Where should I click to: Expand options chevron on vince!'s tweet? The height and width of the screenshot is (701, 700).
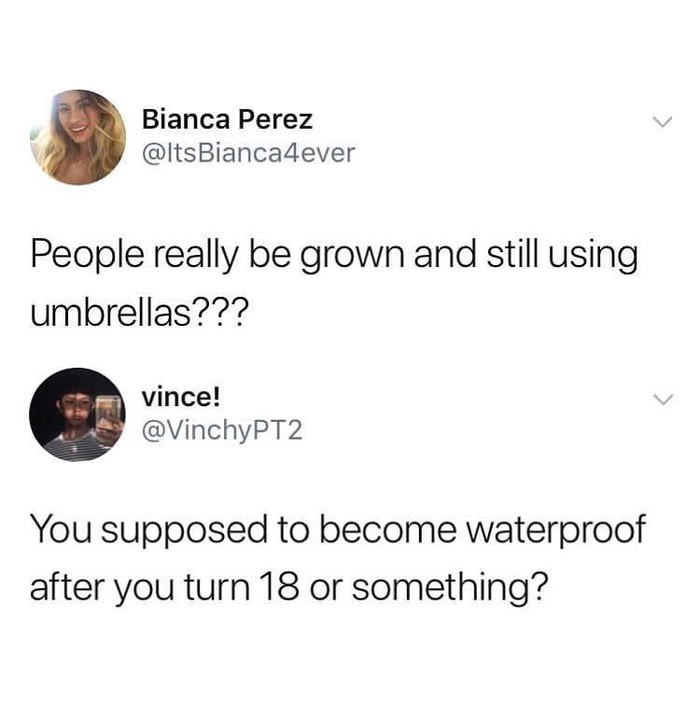coord(662,399)
